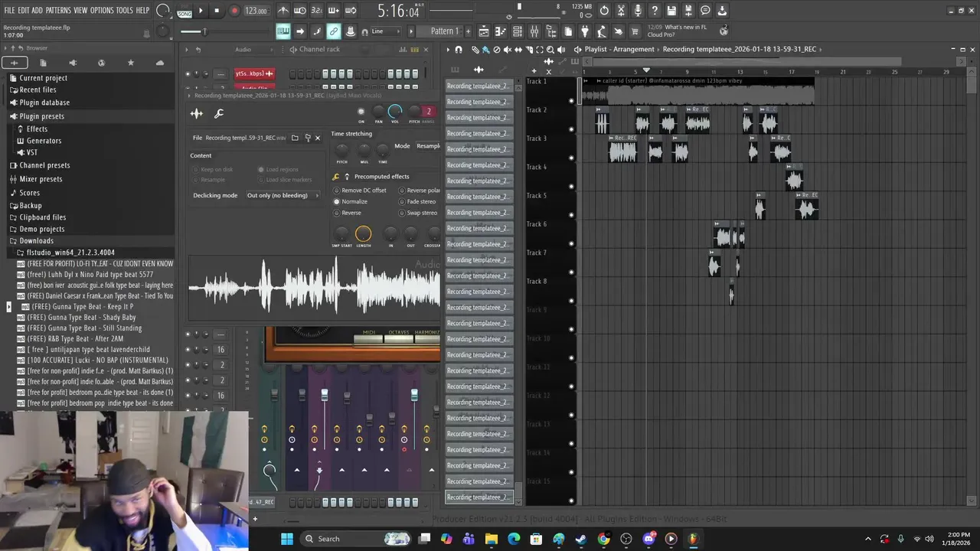Open the EDIT menu
Screen dimensions: 980x551
(23, 11)
